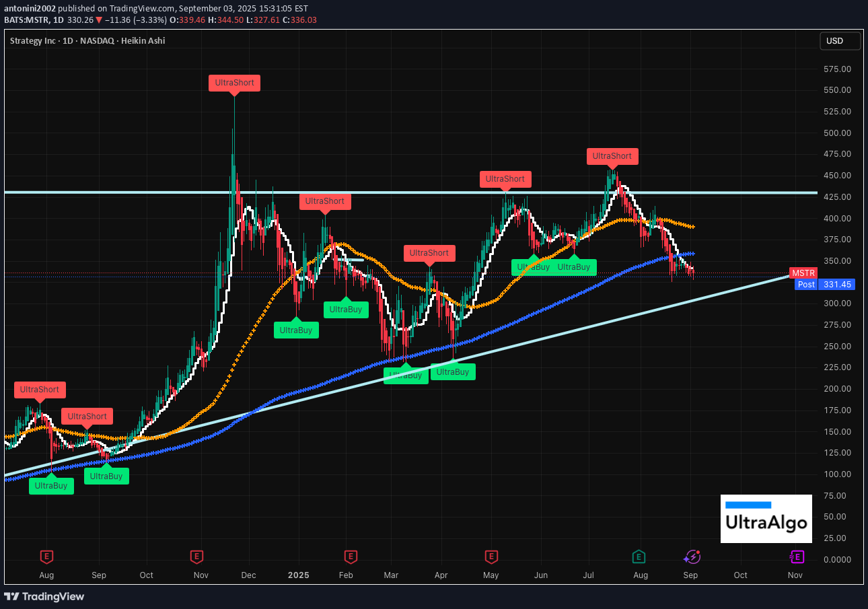This screenshot has height=609, width=868.
Task: Select UltraShort label above the January 2025 candles
Action: tap(325, 201)
